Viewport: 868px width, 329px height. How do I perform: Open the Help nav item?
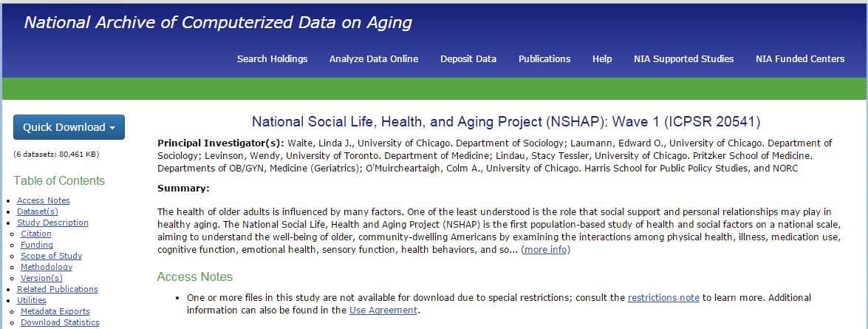click(602, 58)
